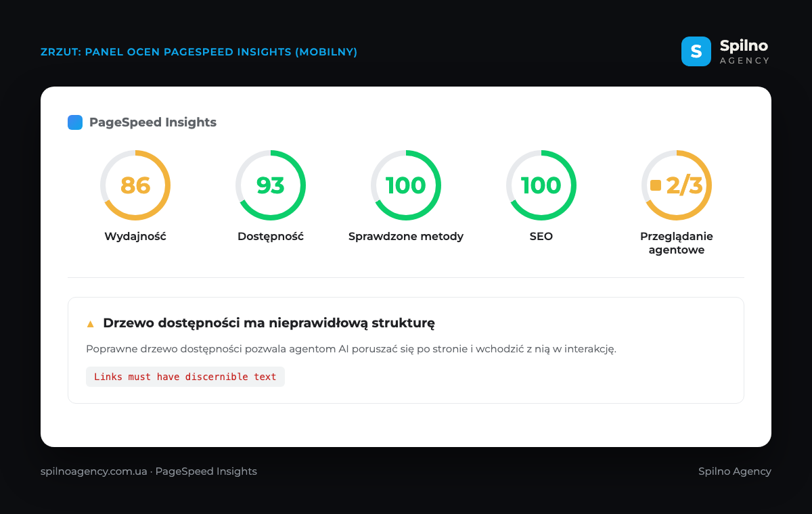Viewport: 812px width, 514px height.
Task: Expand the Drzewo dostępności audit heading
Action: pos(269,323)
